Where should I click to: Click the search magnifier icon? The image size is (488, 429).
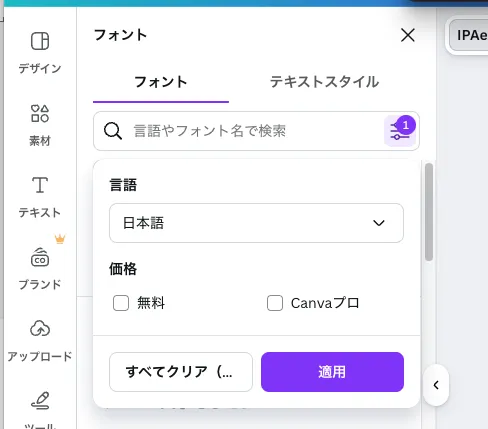113,131
